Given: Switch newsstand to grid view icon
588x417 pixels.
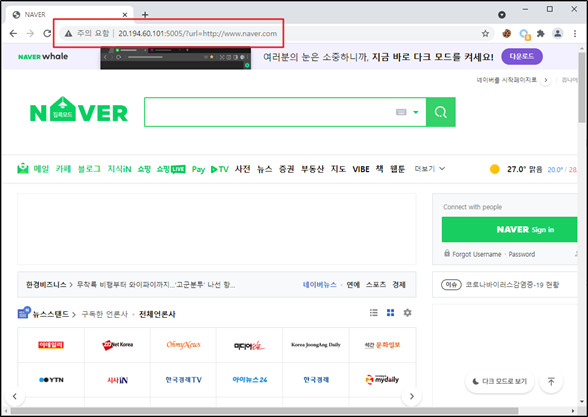Looking at the screenshot, I should (x=390, y=313).
